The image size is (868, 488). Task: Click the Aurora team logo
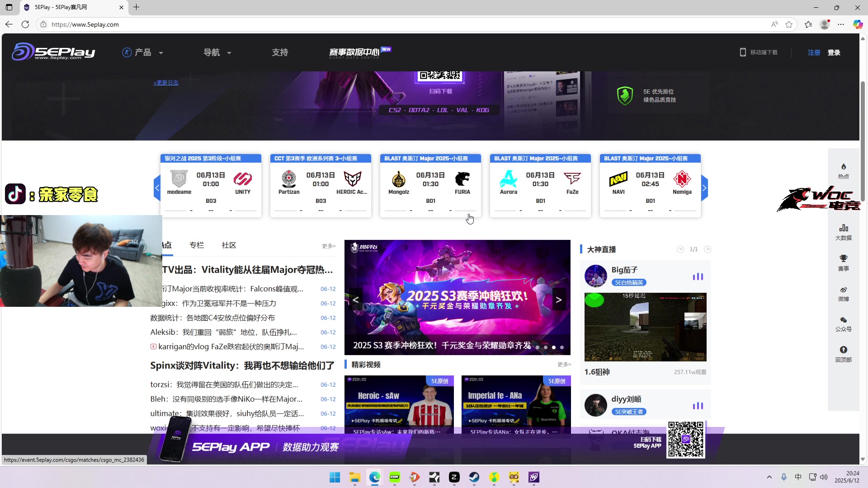pyautogui.click(x=508, y=179)
